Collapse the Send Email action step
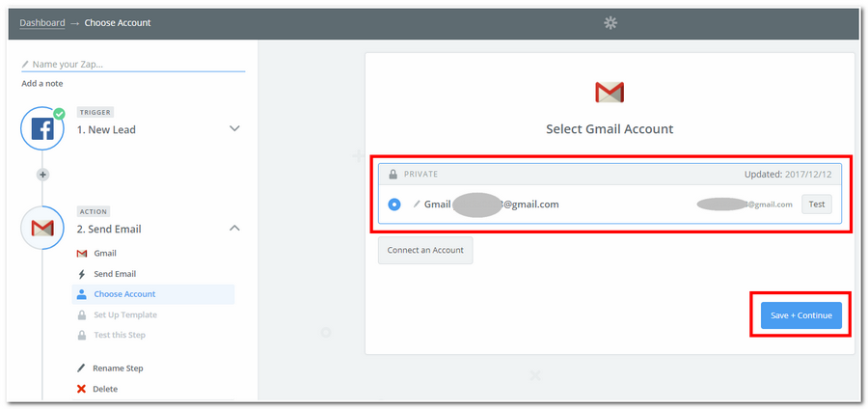The height and width of the screenshot is (409, 868). [x=234, y=228]
